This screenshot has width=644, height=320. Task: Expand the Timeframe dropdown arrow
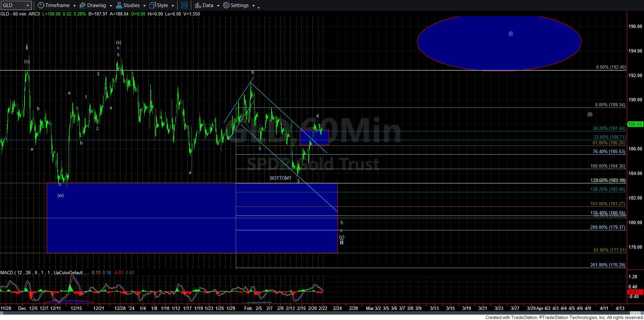pyautogui.click(x=74, y=6)
